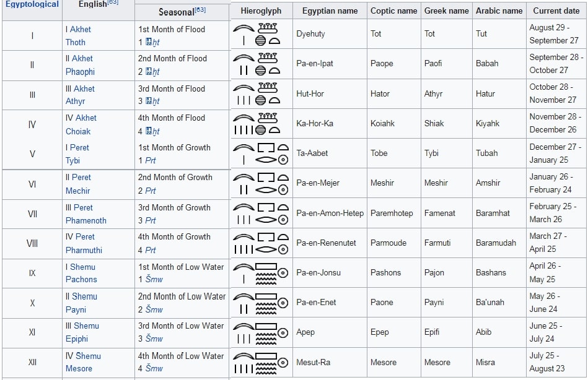This screenshot has height=380, width=588.
Task: Select the Arabic name Baramhat
Action: click(x=493, y=214)
